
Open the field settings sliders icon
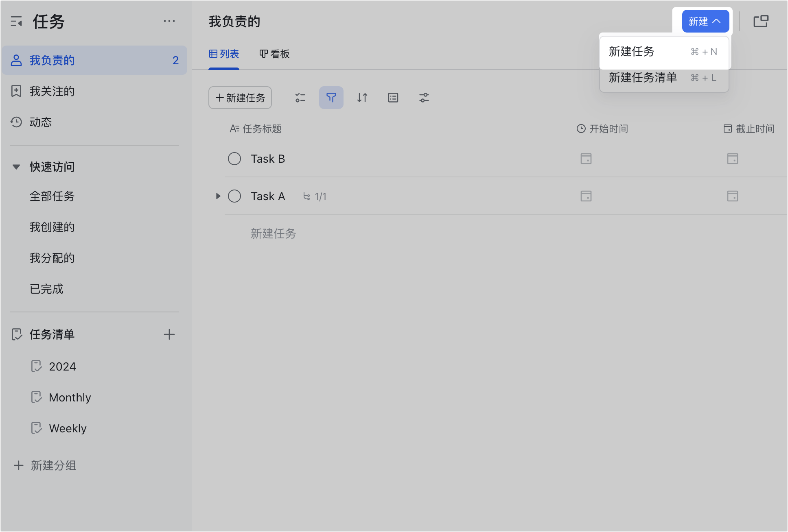pos(424,98)
